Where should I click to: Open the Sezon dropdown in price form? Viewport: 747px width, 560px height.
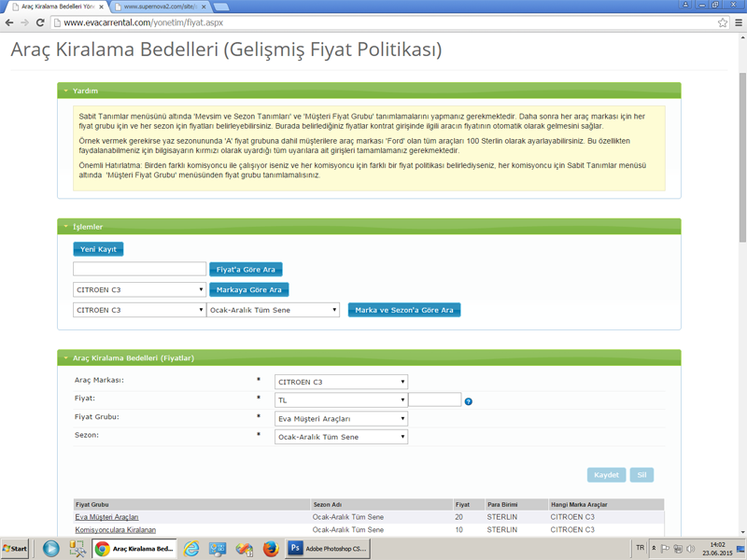point(341,437)
